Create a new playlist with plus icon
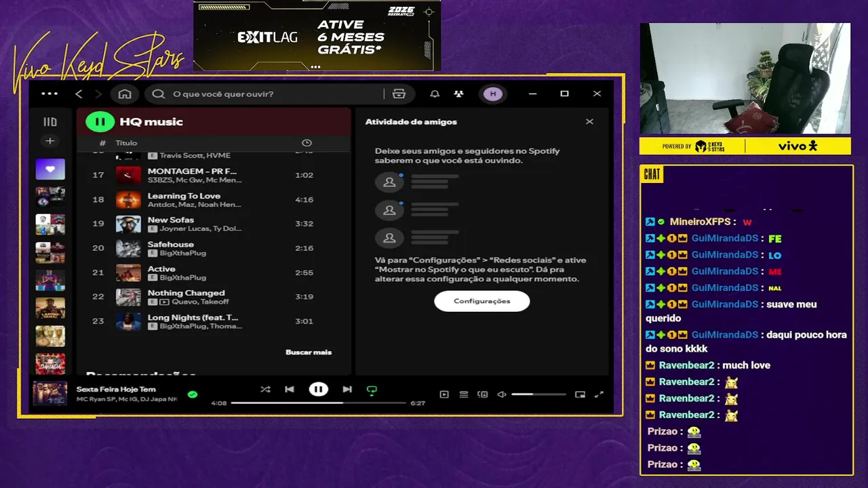868x488 pixels. click(50, 141)
